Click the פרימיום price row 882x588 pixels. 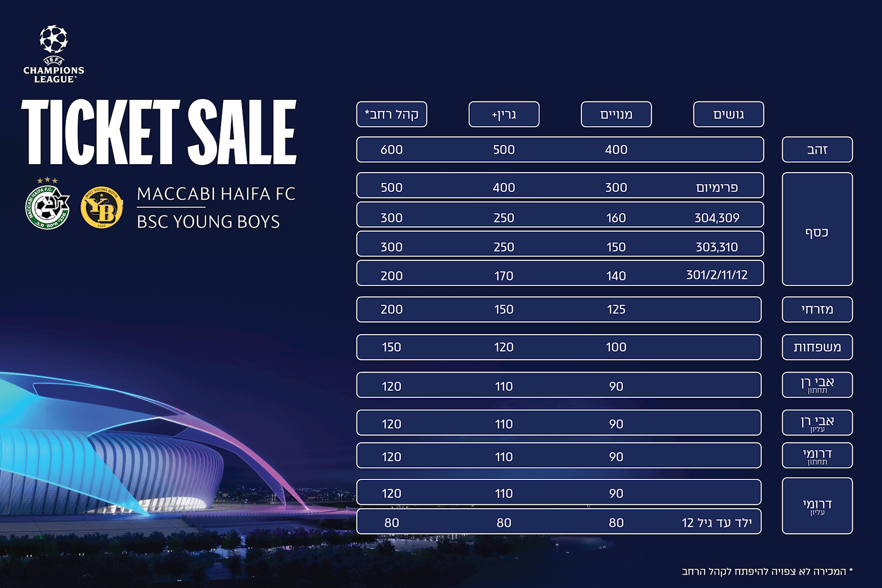click(x=560, y=186)
